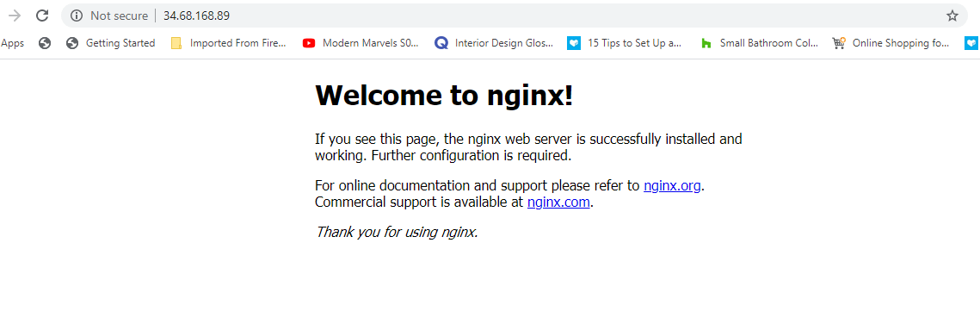The image size is (980, 324).
Task: Follow the nginx.org documentation link
Action: [672, 186]
